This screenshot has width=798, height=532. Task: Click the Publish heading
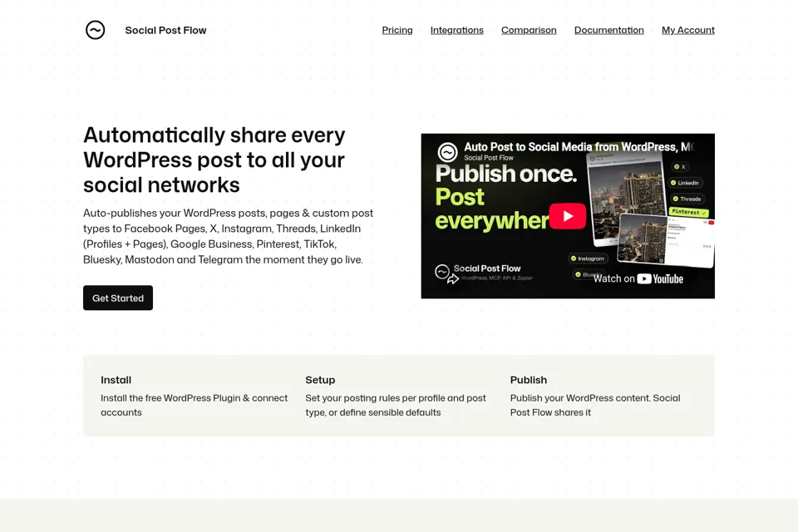529,380
